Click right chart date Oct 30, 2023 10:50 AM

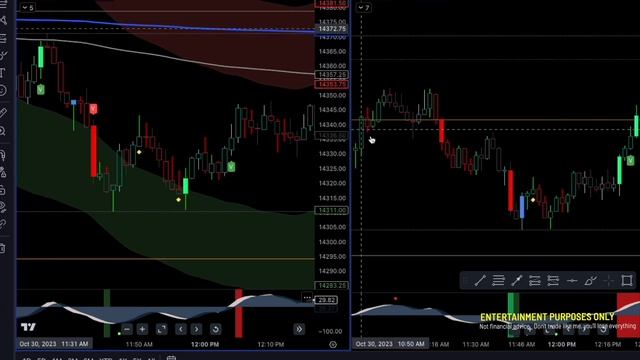(x=390, y=344)
